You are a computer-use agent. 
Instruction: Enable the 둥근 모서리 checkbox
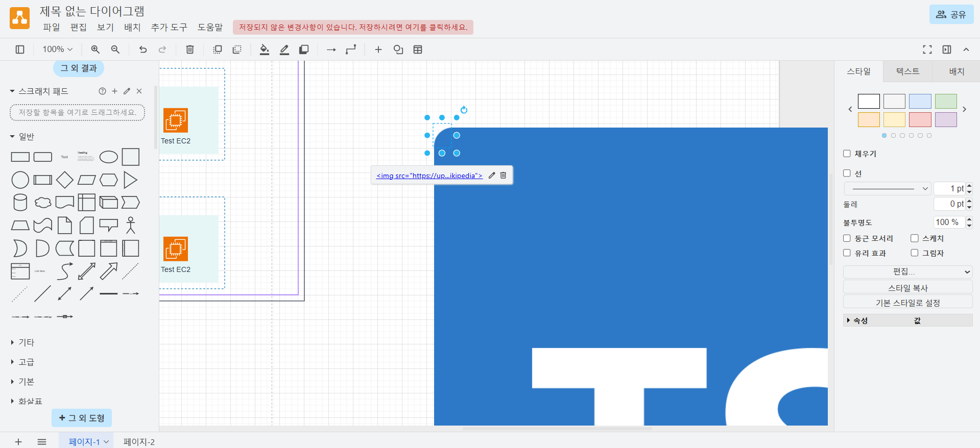point(847,238)
